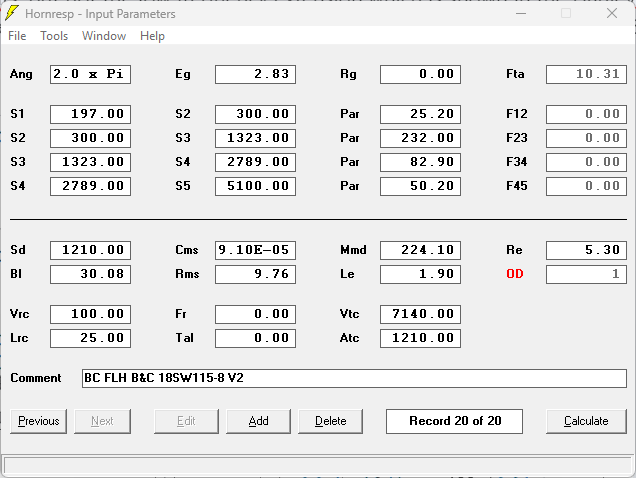Select the Rg input field
Screen dimensions: 636x478
[x=420, y=74]
